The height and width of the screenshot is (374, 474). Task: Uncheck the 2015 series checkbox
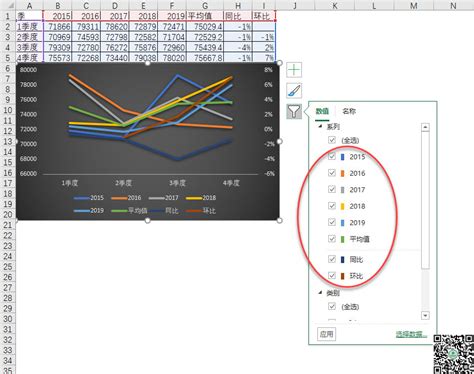(x=332, y=156)
